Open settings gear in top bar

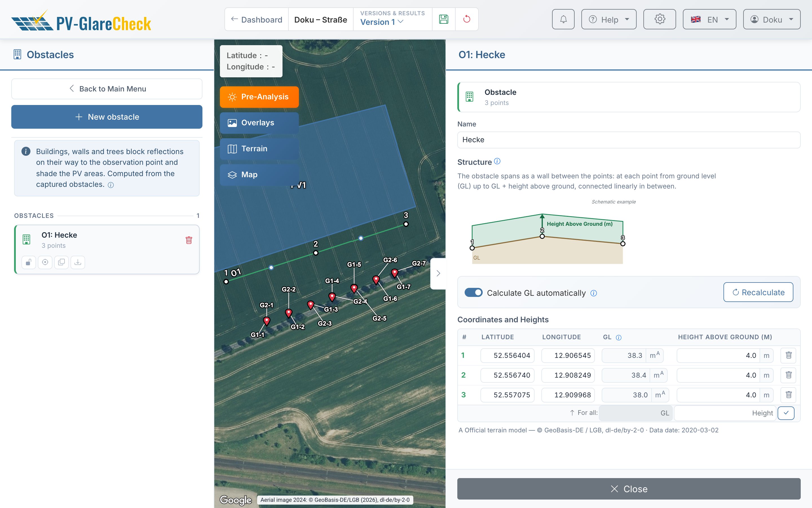pyautogui.click(x=660, y=19)
